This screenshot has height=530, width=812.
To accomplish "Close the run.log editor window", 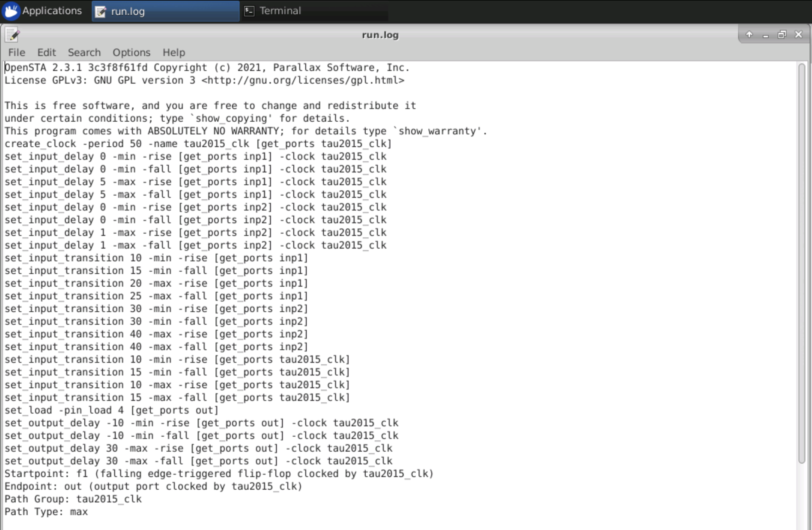I will (x=798, y=35).
